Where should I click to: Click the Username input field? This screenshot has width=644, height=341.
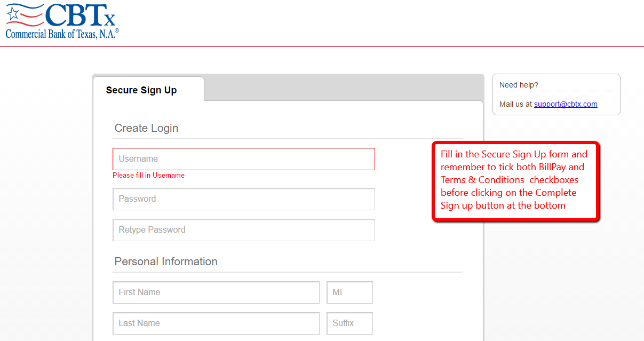click(x=243, y=158)
